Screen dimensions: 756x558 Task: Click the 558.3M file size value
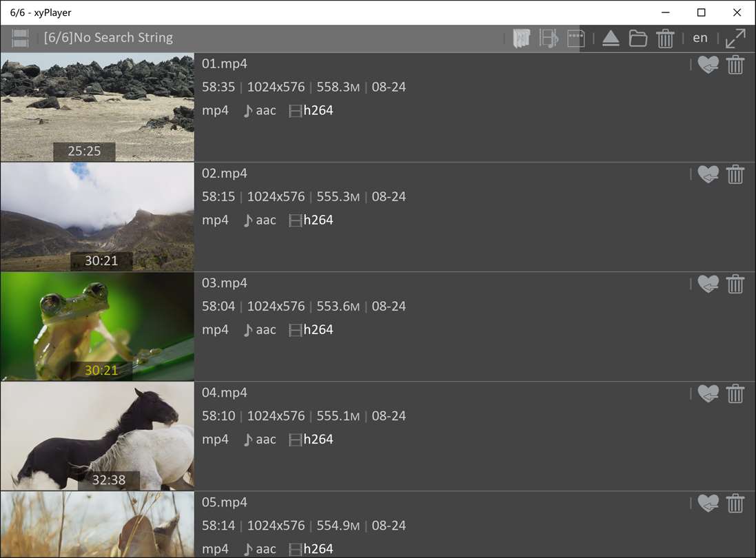338,87
